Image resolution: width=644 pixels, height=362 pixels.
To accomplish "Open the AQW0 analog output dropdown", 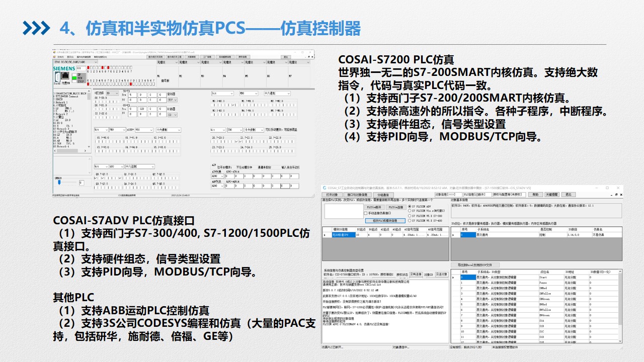I will 217,186.
